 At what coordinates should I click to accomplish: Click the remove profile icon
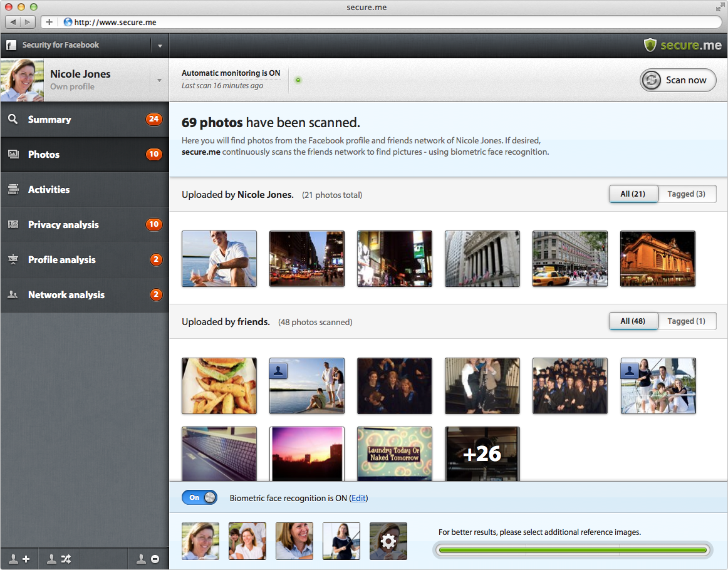click(x=148, y=559)
